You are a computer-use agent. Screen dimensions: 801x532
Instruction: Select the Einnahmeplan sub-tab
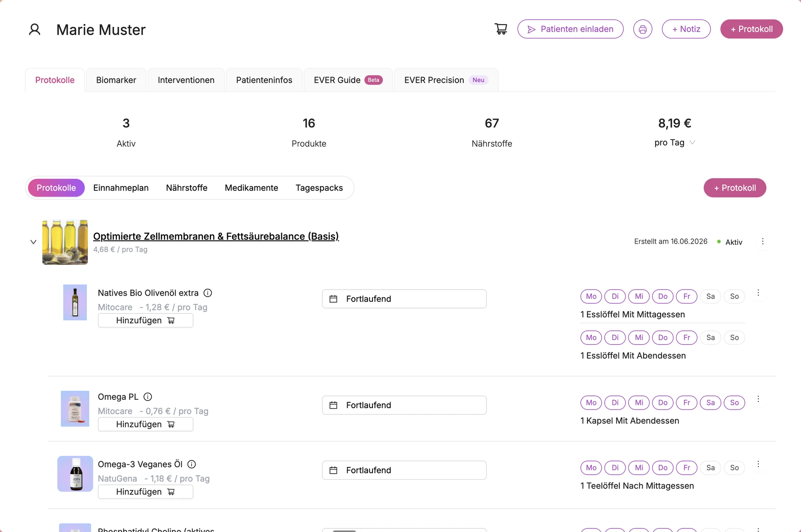pyautogui.click(x=121, y=188)
